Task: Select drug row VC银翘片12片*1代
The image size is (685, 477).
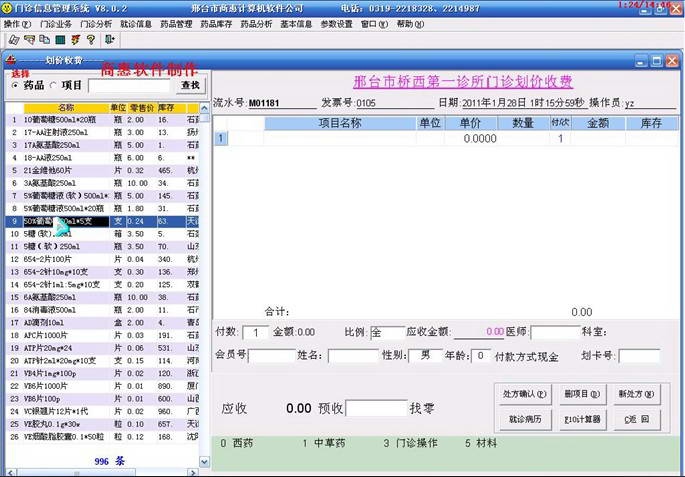Action: click(103, 411)
